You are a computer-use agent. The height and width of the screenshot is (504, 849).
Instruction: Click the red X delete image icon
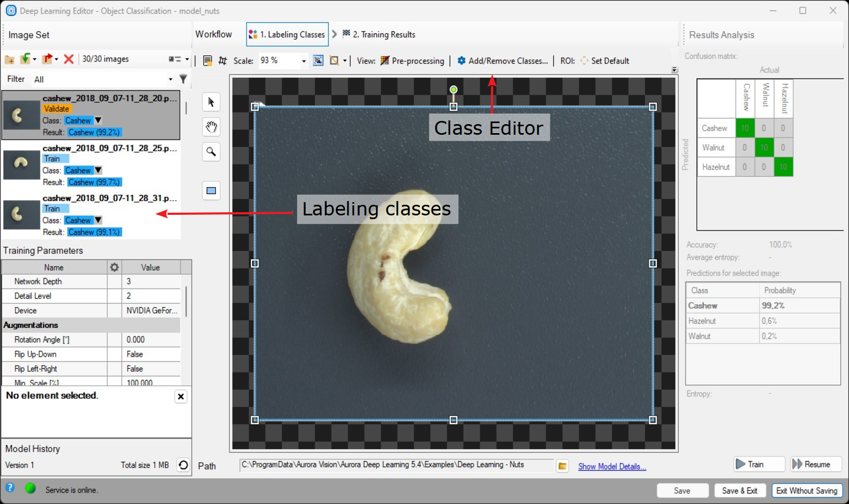[x=68, y=59]
